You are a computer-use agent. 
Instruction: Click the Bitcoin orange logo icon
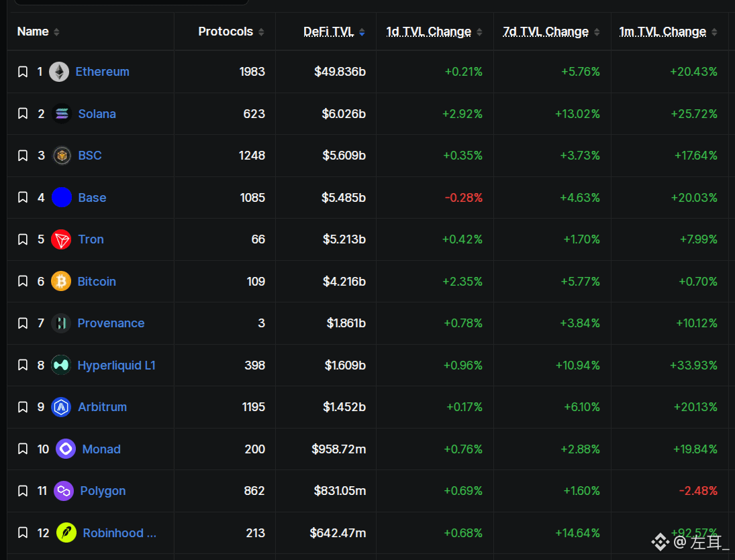click(61, 282)
